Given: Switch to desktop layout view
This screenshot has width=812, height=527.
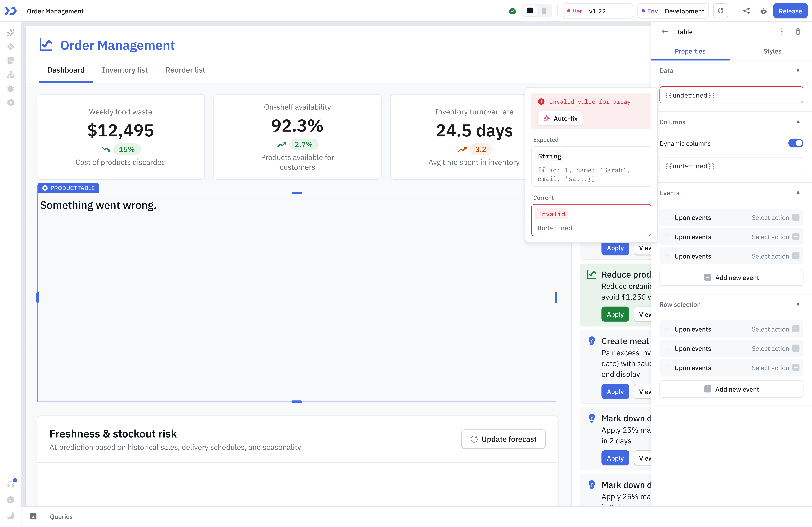Looking at the screenshot, I should 530,11.
